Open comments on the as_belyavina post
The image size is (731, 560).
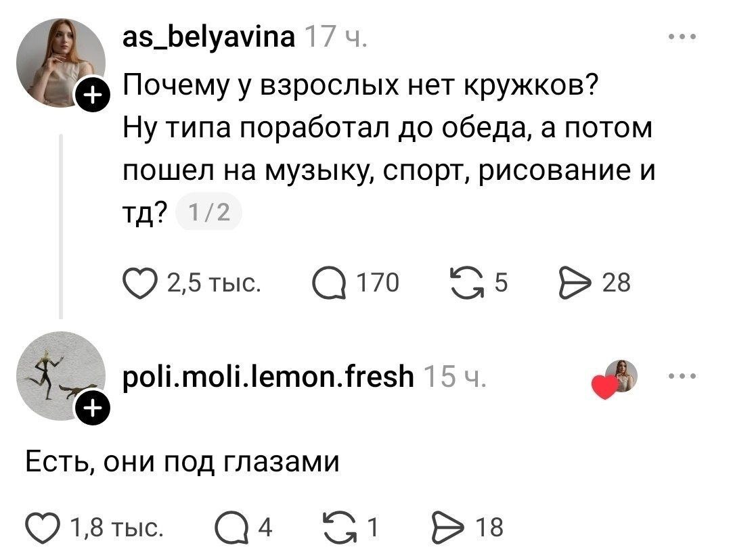(329, 283)
